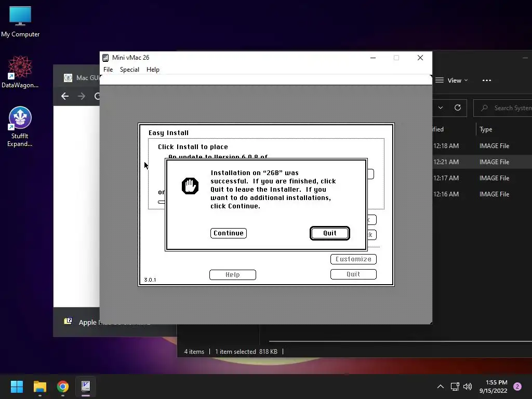Open the Windows Start menu
Screen dimensions: 532x399
(17, 387)
